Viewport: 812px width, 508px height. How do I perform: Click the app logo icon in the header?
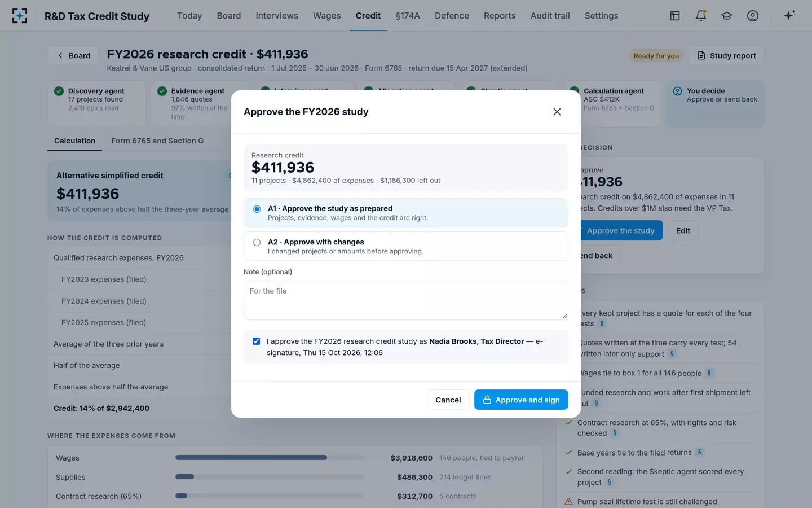tap(20, 16)
